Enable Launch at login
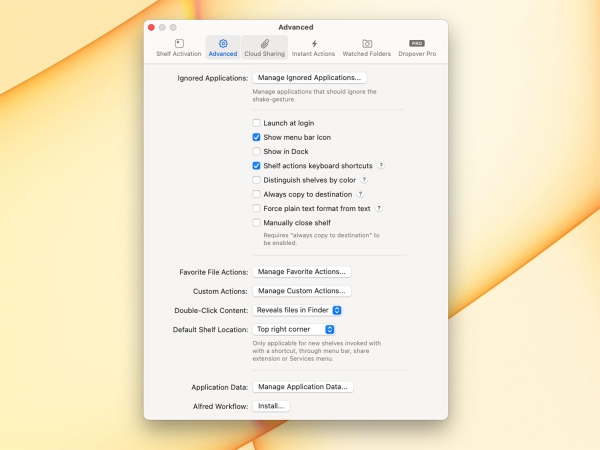The width and height of the screenshot is (600, 450). 256,123
